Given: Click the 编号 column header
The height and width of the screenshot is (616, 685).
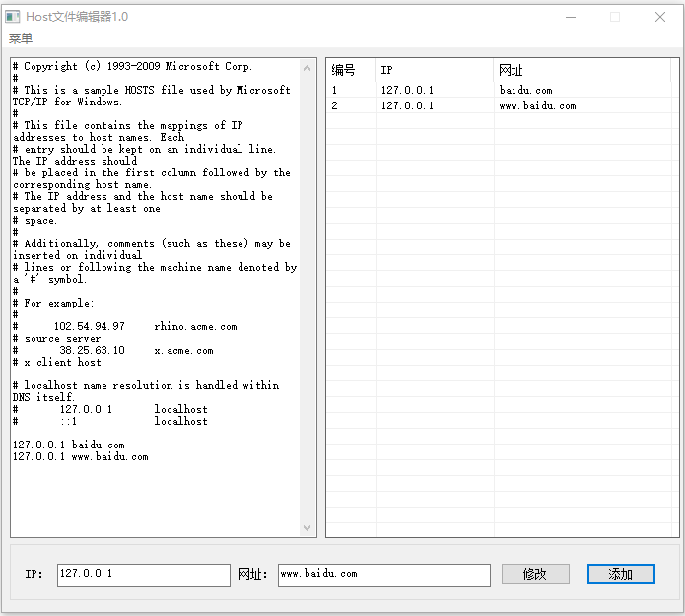Looking at the screenshot, I should point(351,70).
